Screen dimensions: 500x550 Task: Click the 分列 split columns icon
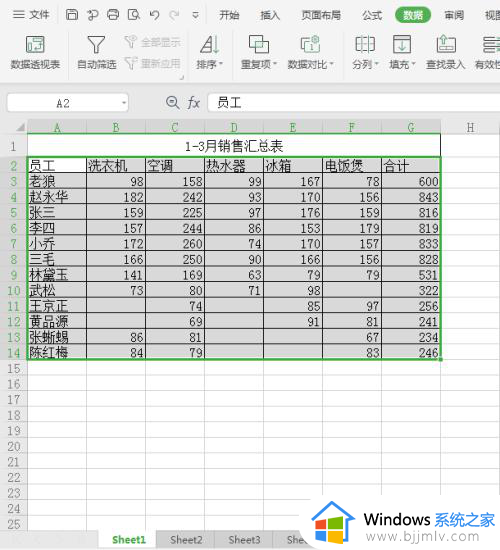point(365,44)
